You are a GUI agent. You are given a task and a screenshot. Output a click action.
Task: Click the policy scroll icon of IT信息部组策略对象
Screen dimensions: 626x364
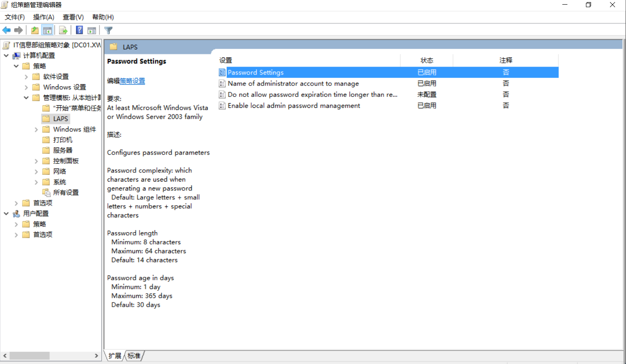[x=6, y=45]
